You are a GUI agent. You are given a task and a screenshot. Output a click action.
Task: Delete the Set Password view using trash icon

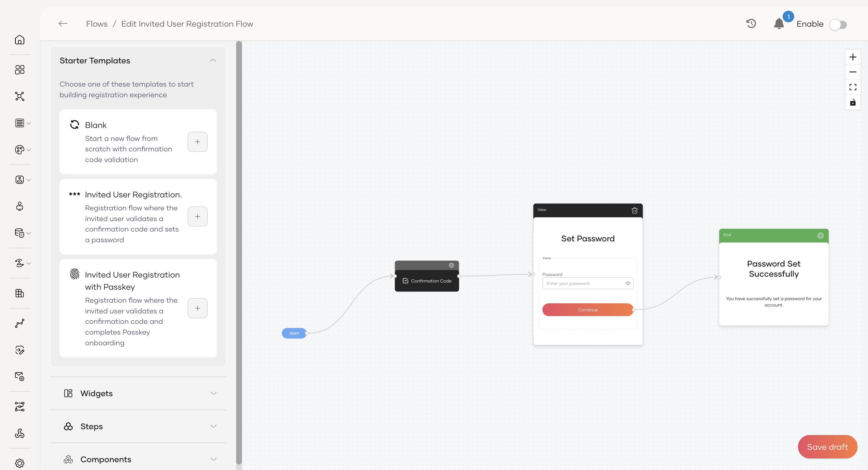pos(634,210)
